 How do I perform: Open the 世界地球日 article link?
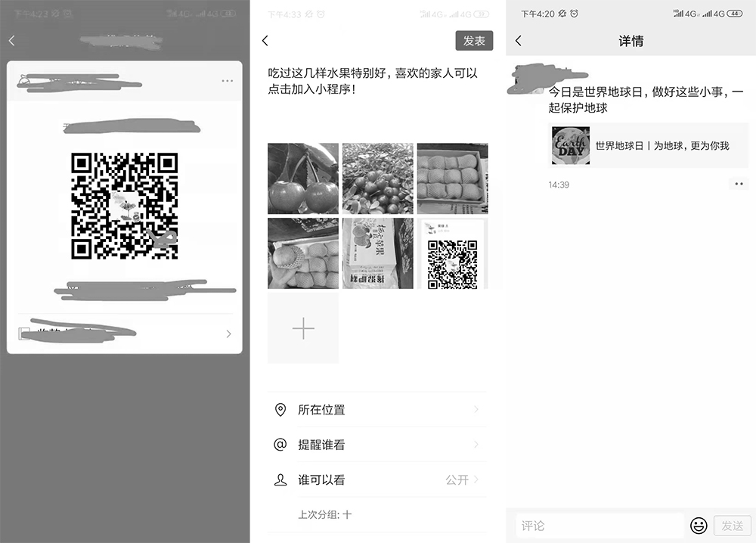(x=648, y=145)
